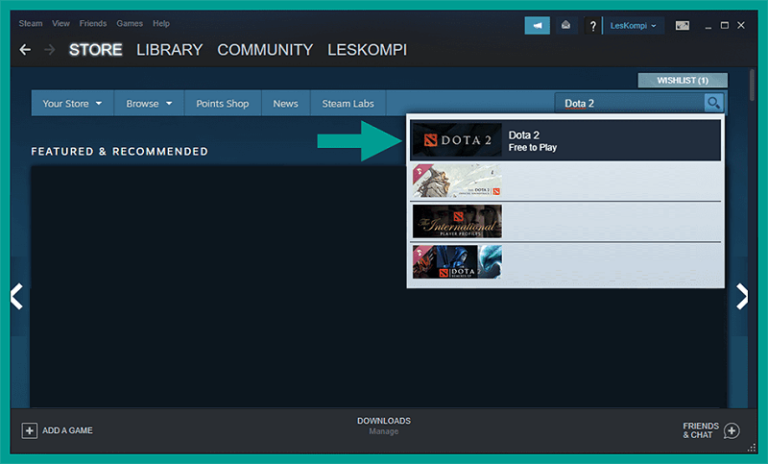Maximize the Steam window
Screen dimensions: 768x464
[724, 25]
